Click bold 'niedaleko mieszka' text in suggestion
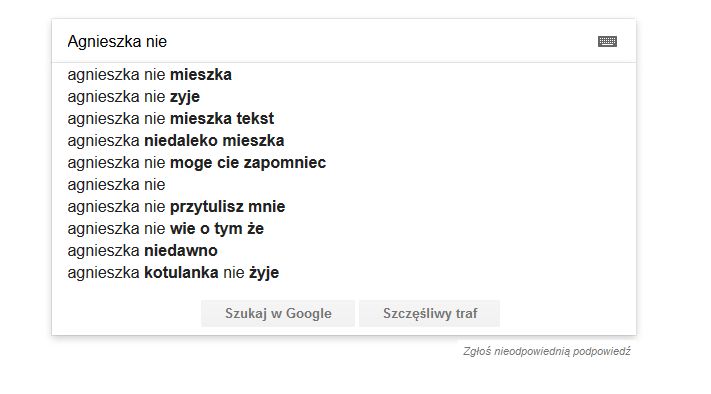Viewport: 711px width, 394px height. point(214,141)
